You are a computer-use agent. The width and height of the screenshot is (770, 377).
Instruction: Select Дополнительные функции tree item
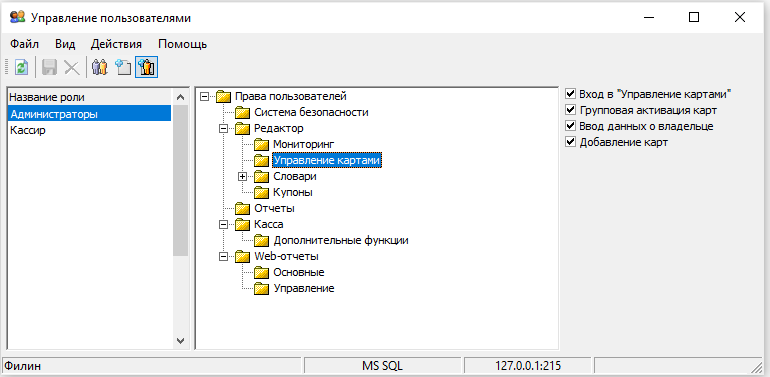pyautogui.click(x=341, y=241)
